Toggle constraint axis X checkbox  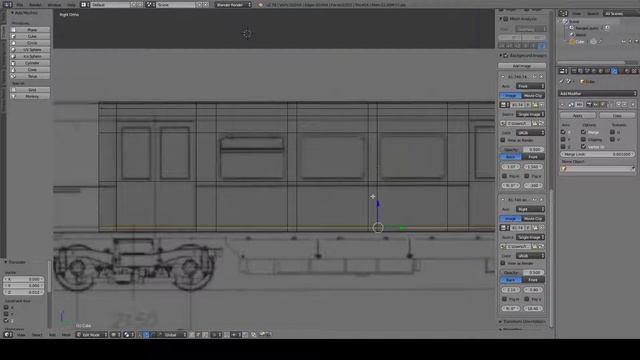(x=6, y=307)
